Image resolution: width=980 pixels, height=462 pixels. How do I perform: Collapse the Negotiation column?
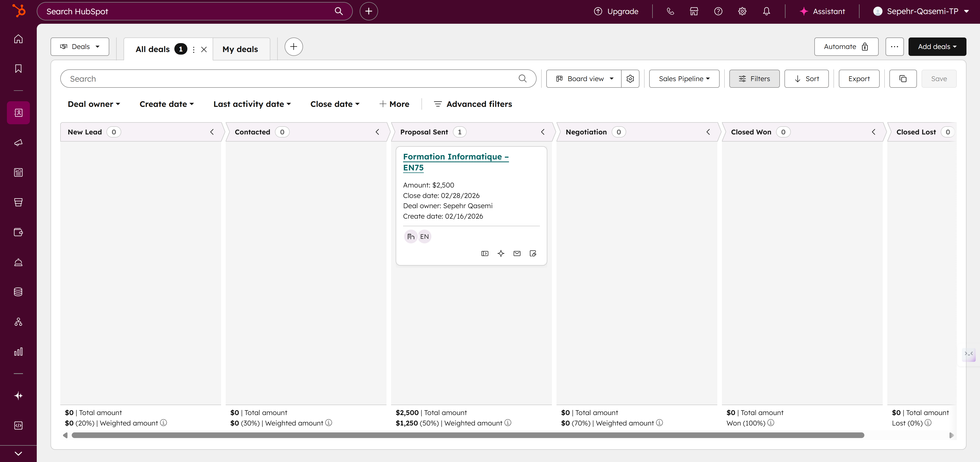pos(708,132)
